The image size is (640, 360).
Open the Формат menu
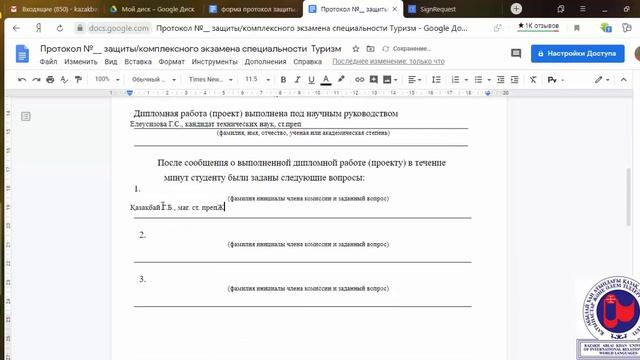171,62
